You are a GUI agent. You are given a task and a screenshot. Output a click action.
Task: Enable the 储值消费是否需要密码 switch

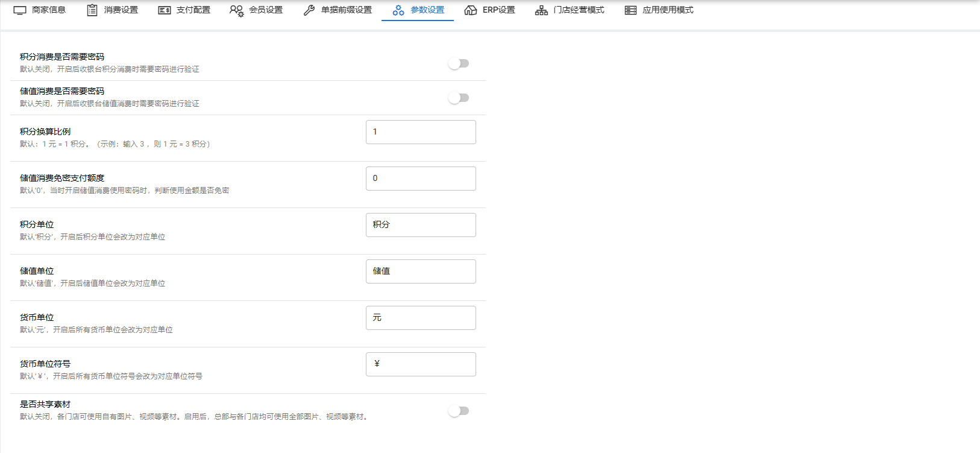coord(459,98)
